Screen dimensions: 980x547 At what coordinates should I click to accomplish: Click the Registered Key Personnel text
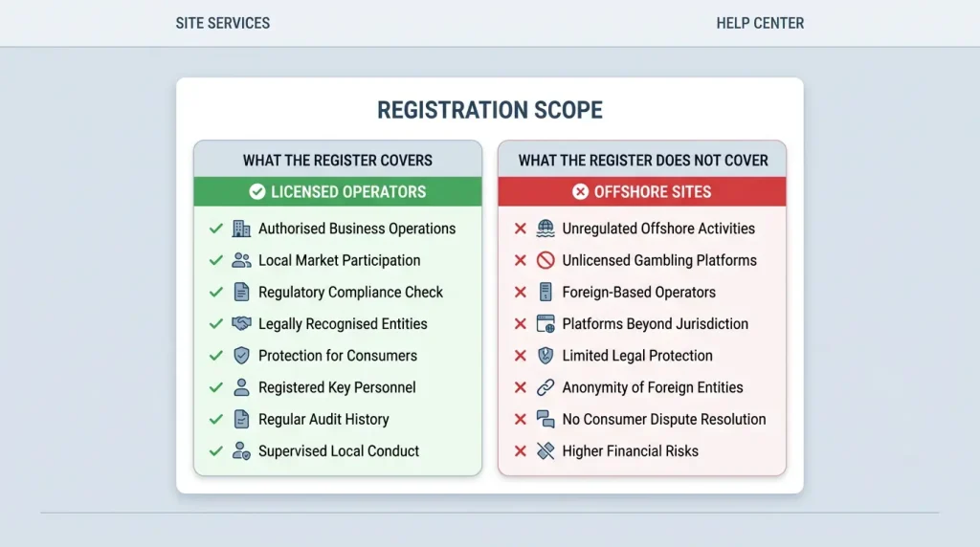[337, 387]
